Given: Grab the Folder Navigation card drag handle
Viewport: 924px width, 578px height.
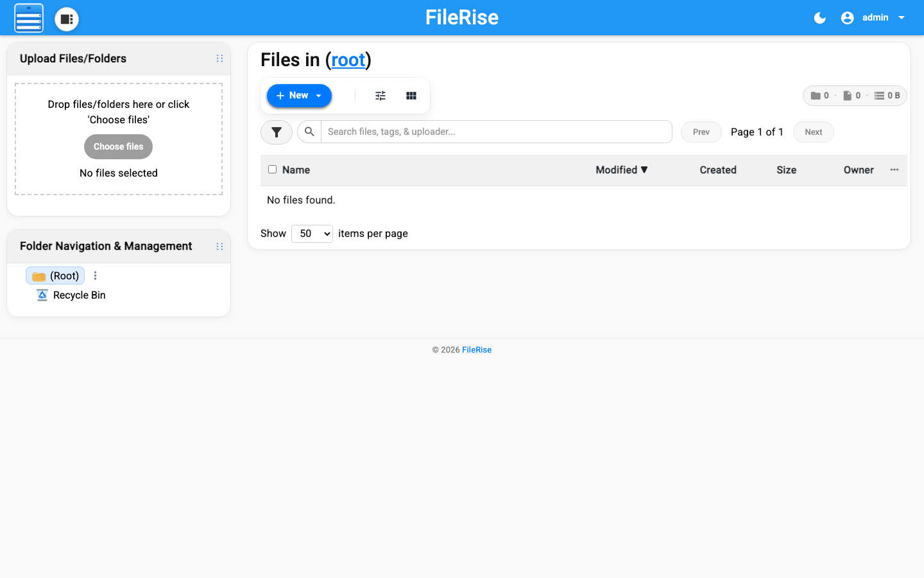Looking at the screenshot, I should pos(219,247).
